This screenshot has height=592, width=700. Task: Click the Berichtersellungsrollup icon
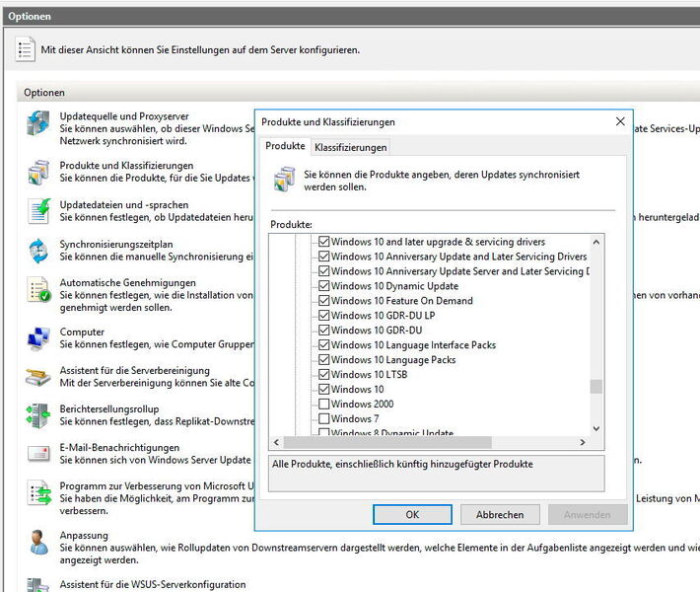38,415
